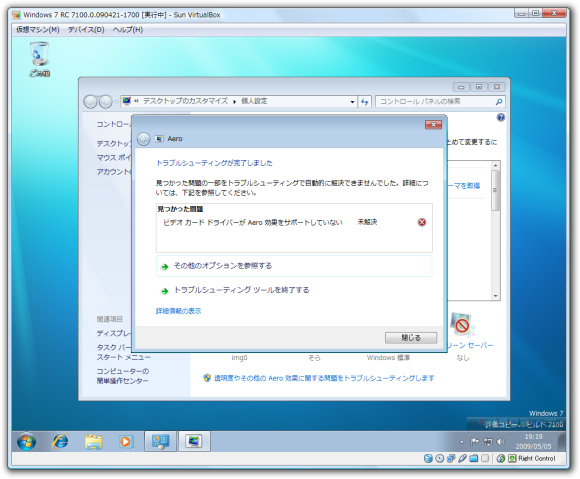Click the taskbar clock showing 19:19
Viewport: 580px width, 479px height.
click(533, 441)
